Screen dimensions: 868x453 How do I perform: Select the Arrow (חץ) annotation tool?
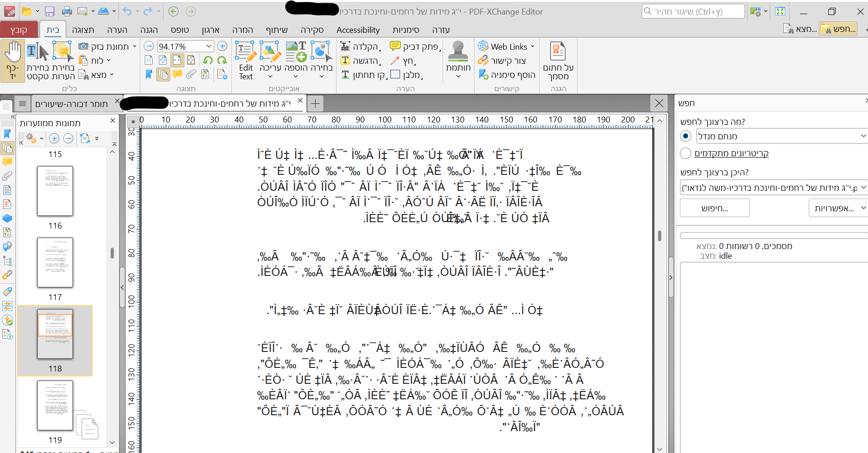[x=403, y=61]
